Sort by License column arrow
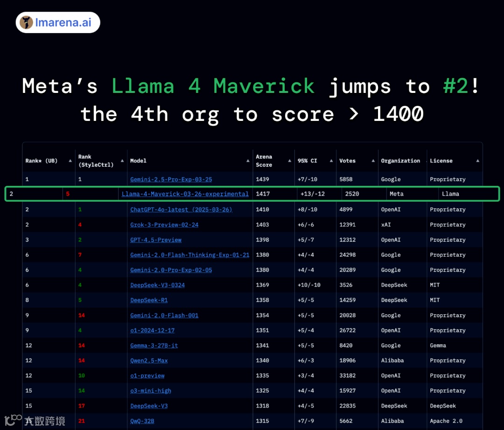The height and width of the screenshot is (430, 504). click(x=478, y=161)
